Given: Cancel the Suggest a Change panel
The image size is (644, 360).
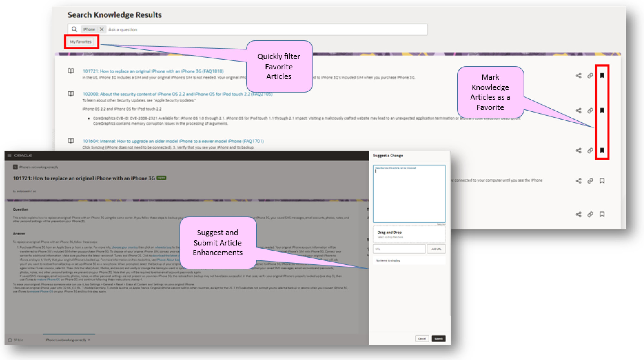Looking at the screenshot, I should tap(422, 338).
